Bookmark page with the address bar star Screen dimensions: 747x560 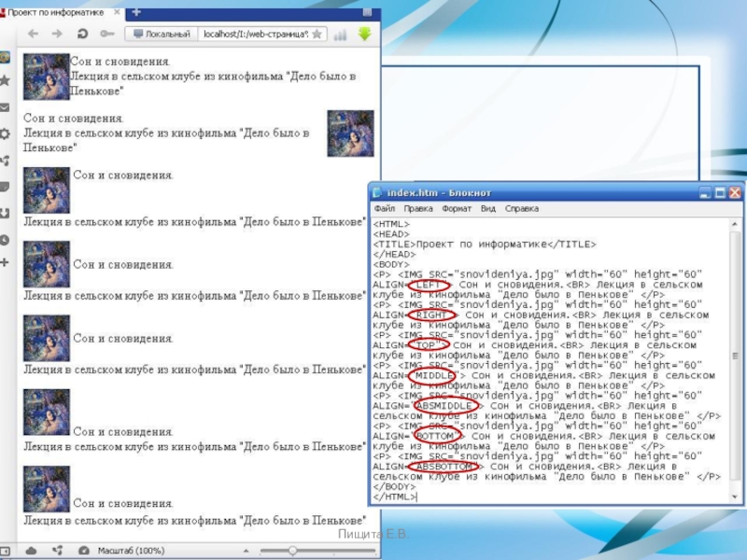tap(317, 34)
